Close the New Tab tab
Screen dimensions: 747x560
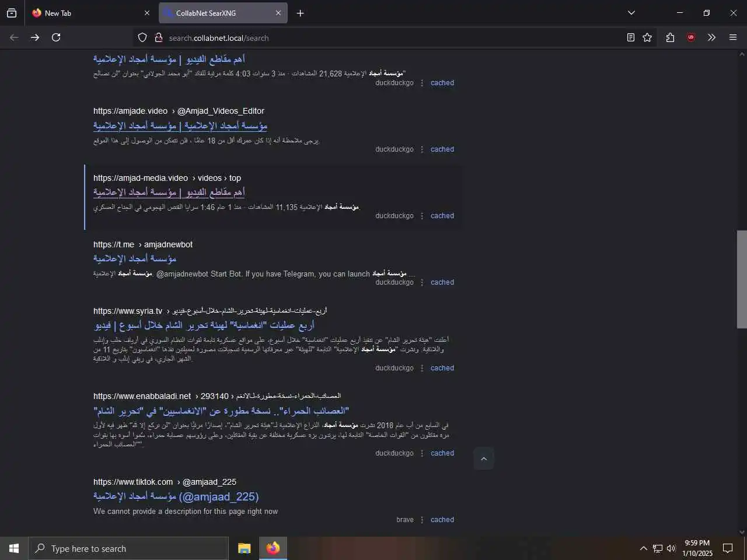146,13
